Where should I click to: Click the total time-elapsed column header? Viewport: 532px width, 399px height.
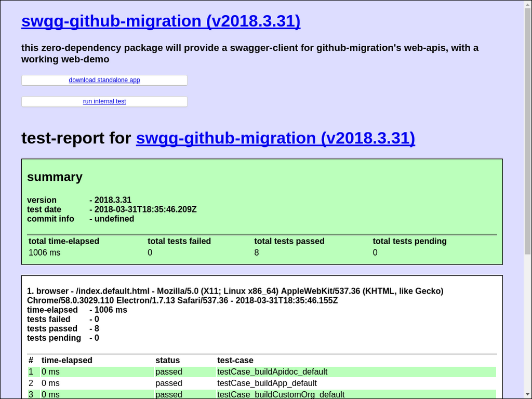tap(64, 241)
